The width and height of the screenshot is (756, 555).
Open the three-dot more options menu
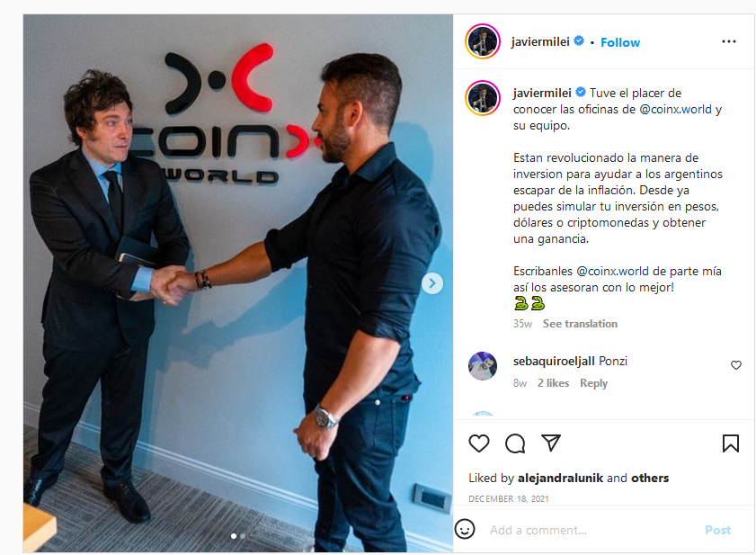(728, 41)
